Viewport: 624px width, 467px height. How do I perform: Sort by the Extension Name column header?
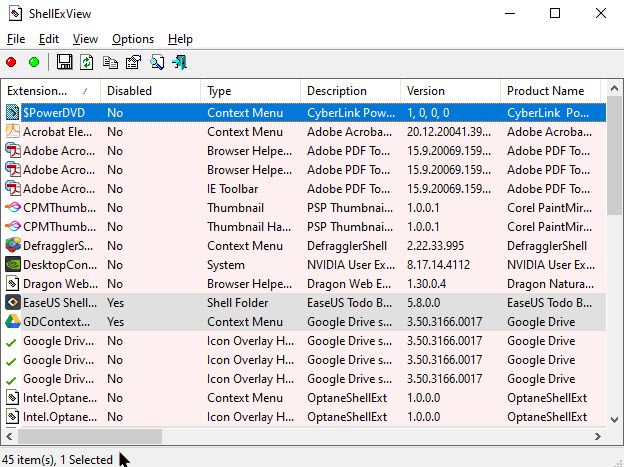(x=51, y=91)
